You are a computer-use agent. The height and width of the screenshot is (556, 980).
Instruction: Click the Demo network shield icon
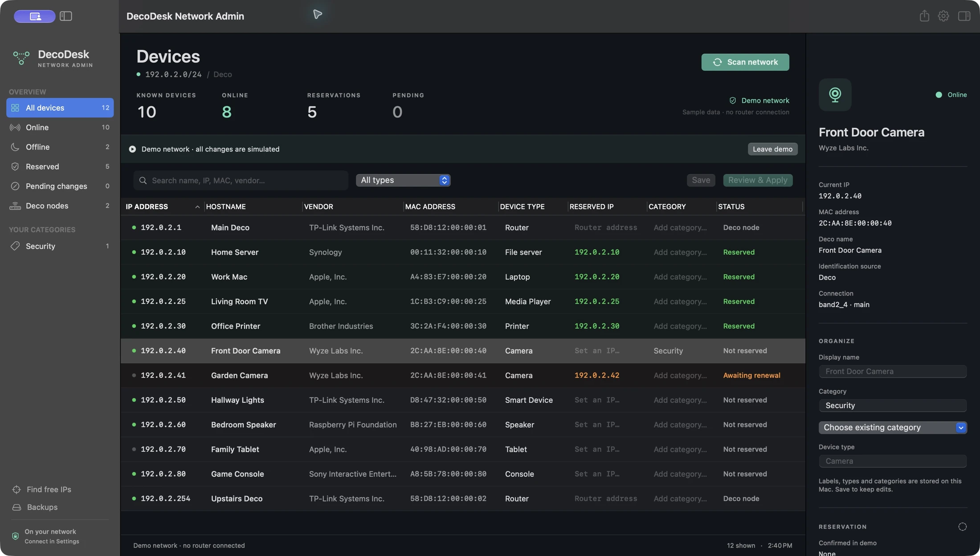pos(732,101)
